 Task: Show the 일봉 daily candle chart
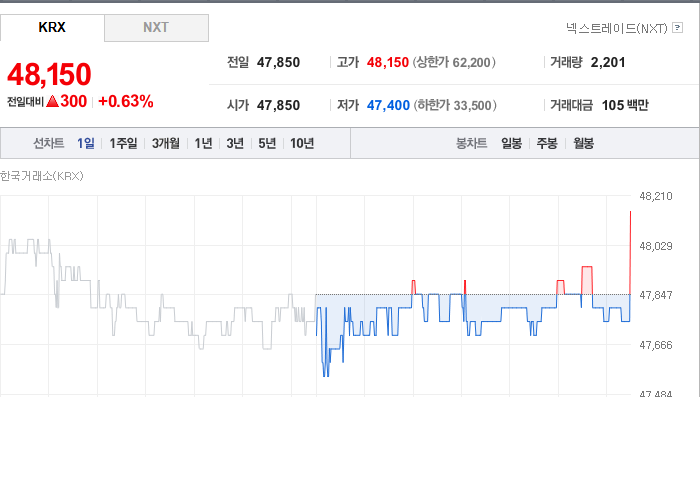coord(512,143)
